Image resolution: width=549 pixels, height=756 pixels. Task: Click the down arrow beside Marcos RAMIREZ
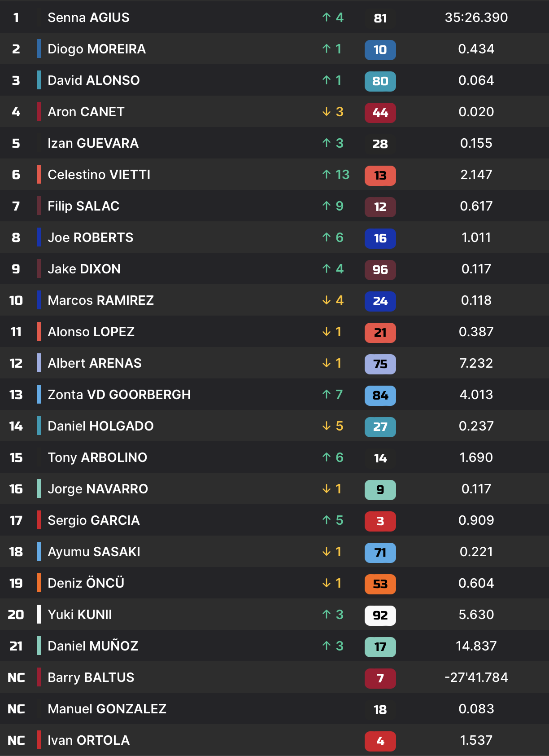coord(327,300)
